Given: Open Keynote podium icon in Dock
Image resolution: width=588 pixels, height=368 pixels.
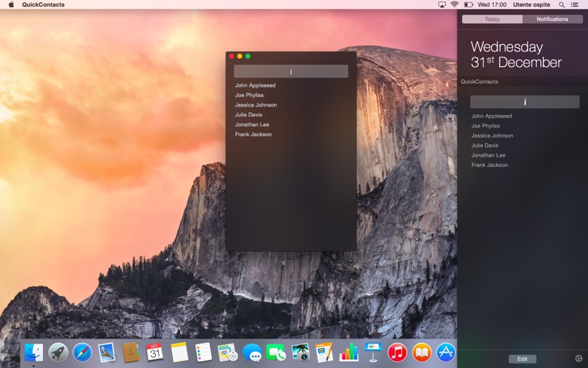Looking at the screenshot, I should click(373, 353).
